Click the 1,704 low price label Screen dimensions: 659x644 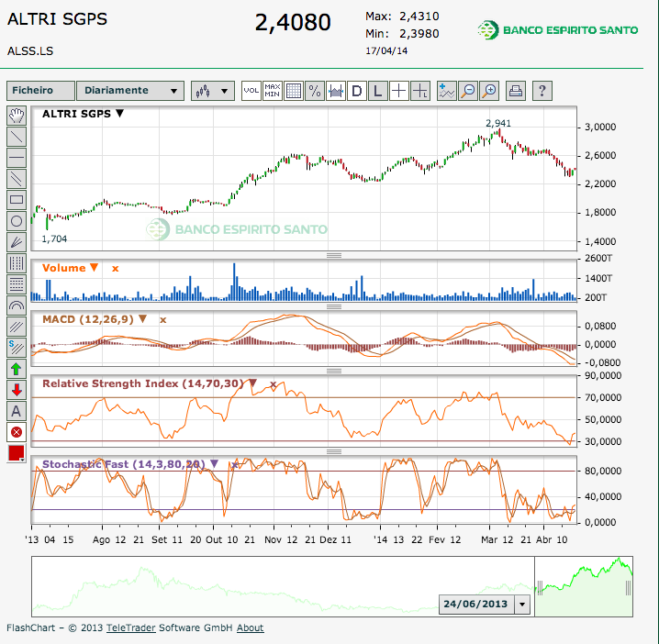54,239
